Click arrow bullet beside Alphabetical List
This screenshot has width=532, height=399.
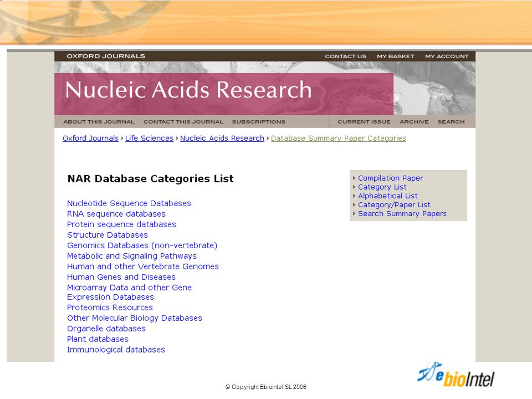click(x=354, y=196)
